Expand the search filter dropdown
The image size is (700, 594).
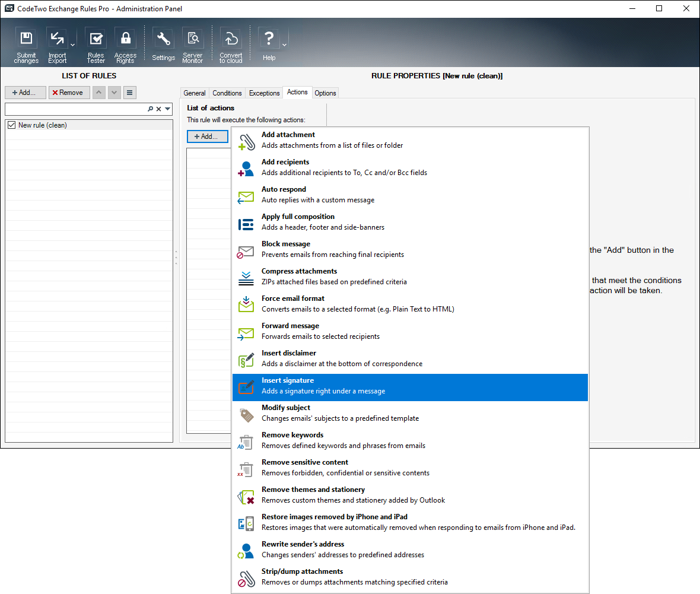tap(167, 109)
